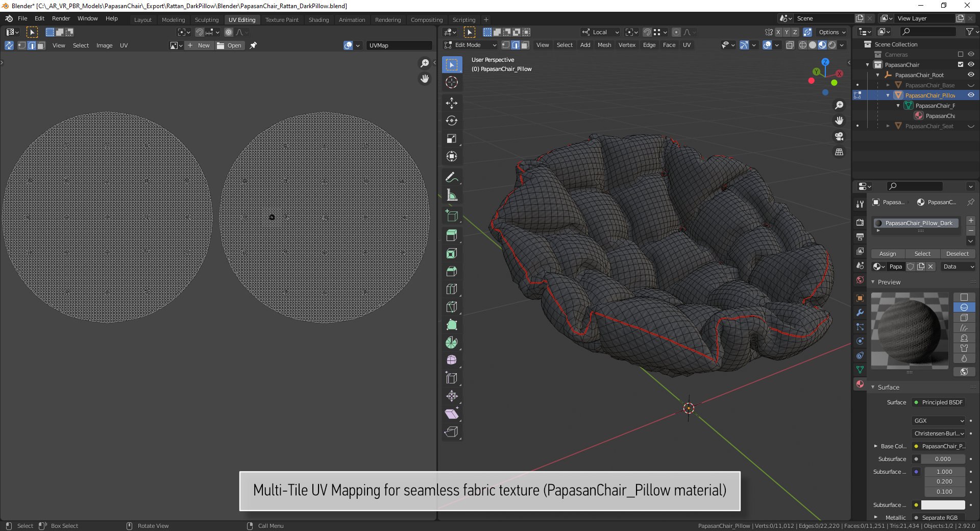Activate the Cursor tool in 3D viewport

[x=452, y=82]
